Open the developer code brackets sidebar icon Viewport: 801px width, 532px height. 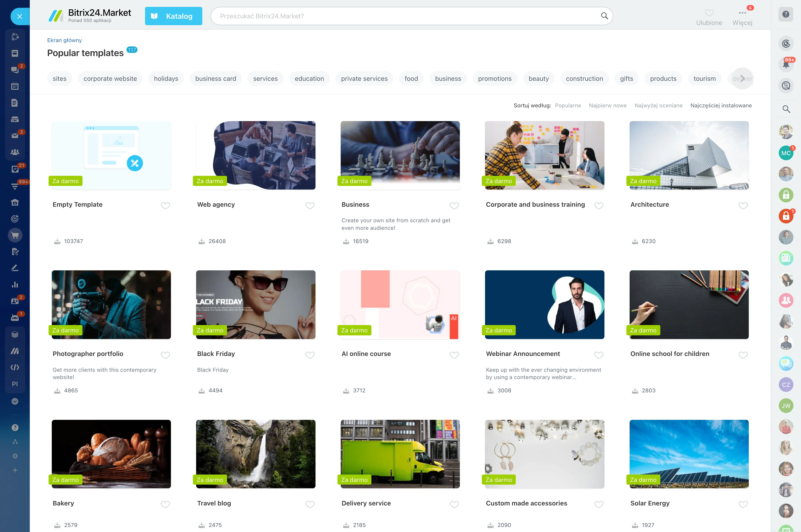click(x=15, y=367)
